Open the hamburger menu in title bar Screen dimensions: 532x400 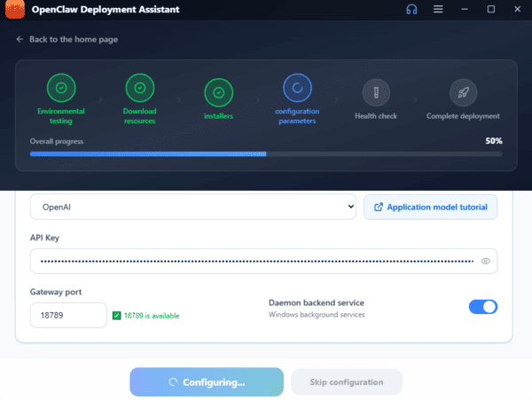click(x=438, y=10)
